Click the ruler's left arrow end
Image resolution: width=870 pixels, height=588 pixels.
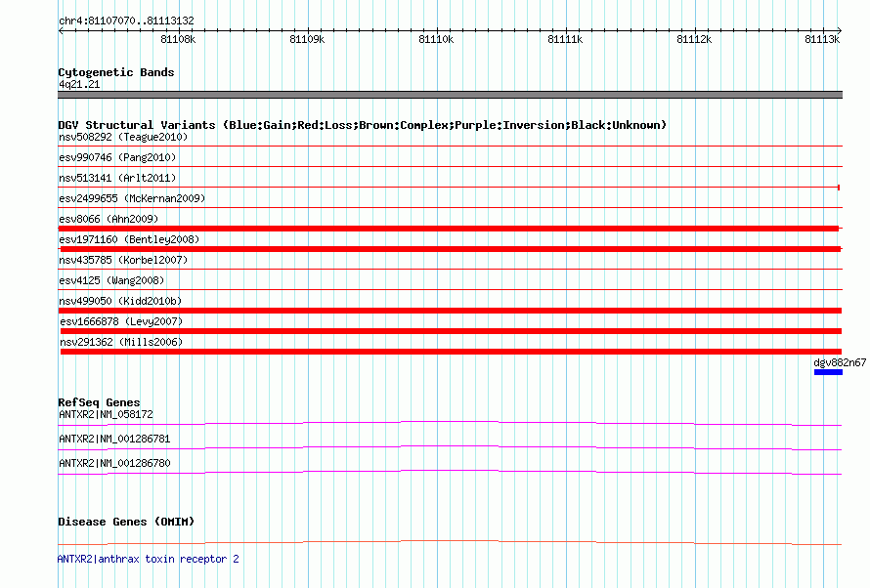(x=61, y=30)
